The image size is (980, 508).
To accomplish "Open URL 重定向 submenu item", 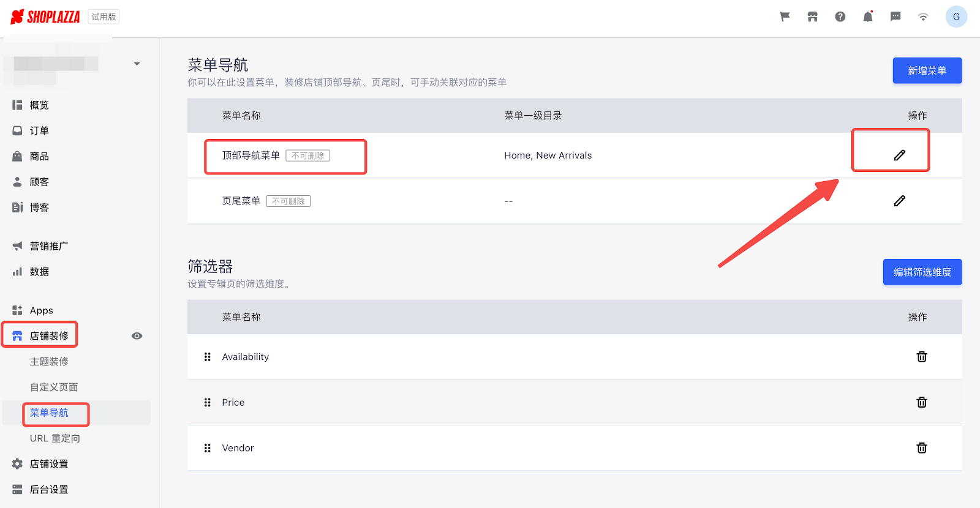I will coord(55,438).
